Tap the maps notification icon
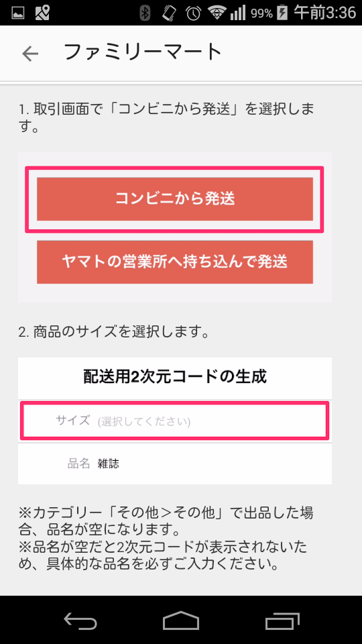The height and width of the screenshot is (644, 362). coord(42,13)
